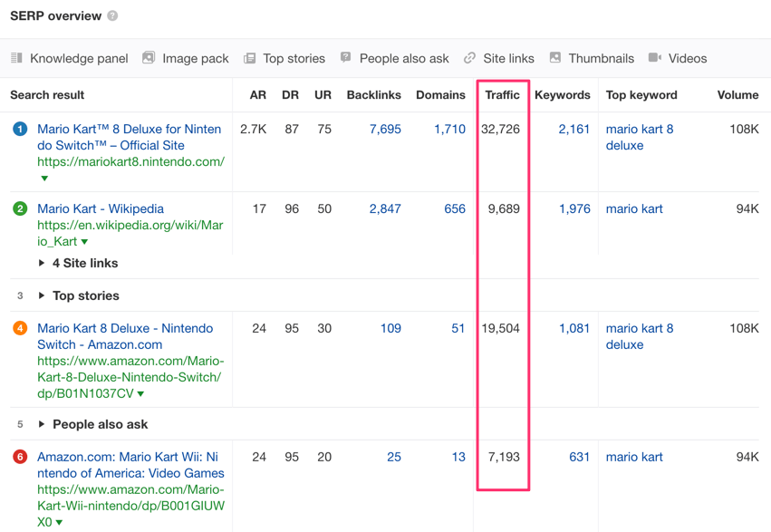
Task: Open 2,847 backlinks for Wikipedia result
Action: point(385,209)
